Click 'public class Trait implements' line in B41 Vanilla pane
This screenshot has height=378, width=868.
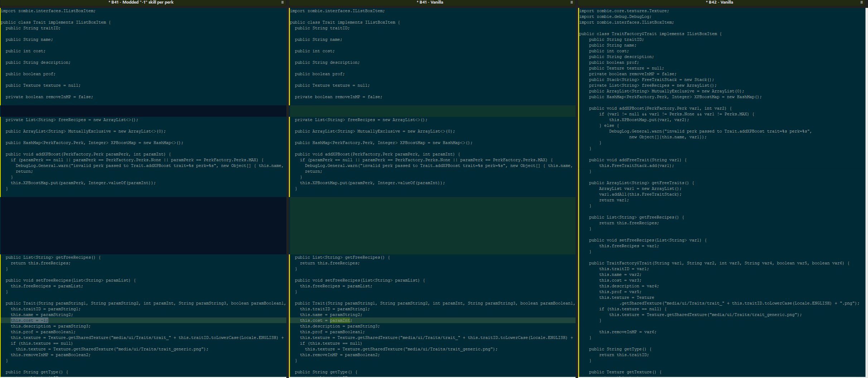[345, 22]
